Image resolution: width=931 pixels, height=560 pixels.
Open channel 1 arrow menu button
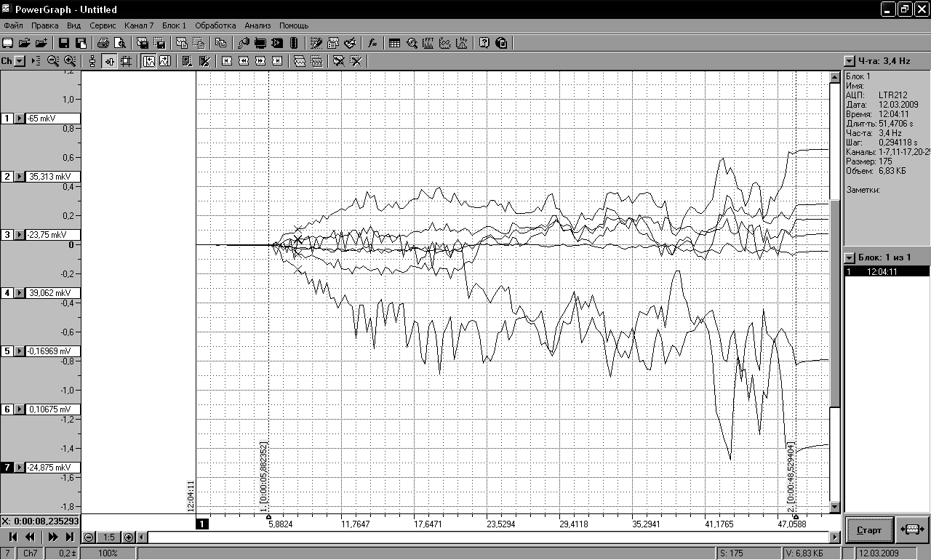[x=20, y=119]
